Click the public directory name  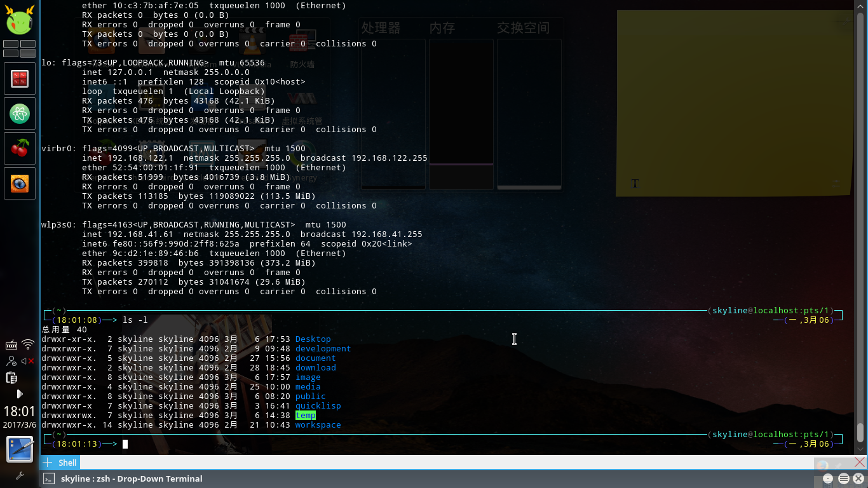pyautogui.click(x=311, y=396)
